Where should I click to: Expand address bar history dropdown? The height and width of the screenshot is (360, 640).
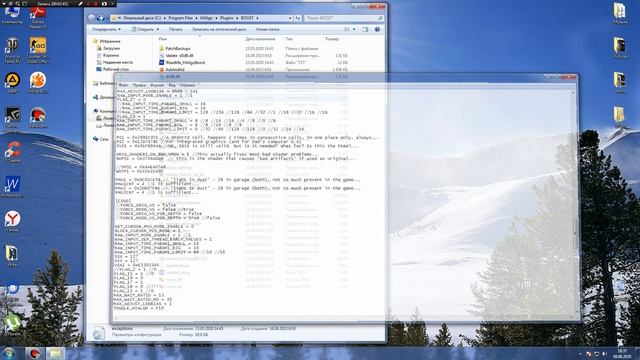tap(290, 18)
